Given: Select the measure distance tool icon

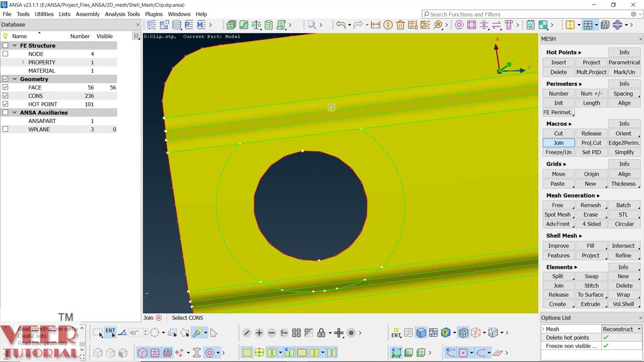Looking at the screenshot, I should pyautogui.click(x=375, y=25).
